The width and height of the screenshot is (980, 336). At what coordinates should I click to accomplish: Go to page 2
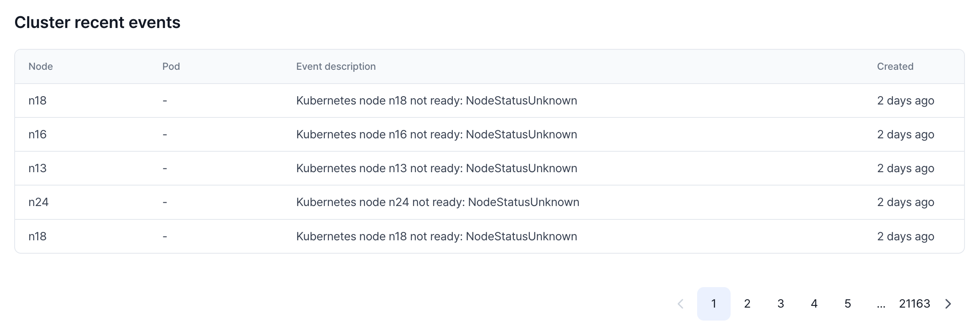click(x=747, y=304)
